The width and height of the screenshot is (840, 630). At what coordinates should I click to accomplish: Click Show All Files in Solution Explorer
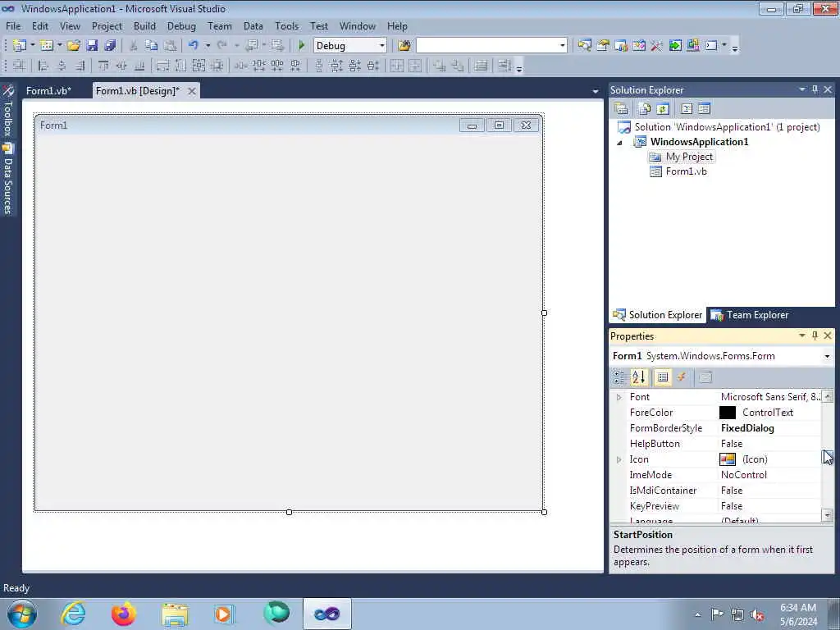645,109
